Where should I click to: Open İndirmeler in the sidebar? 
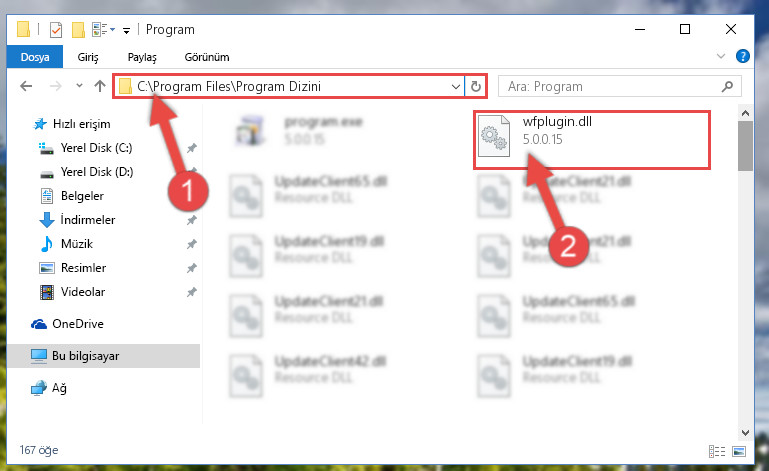[x=88, y=220]
